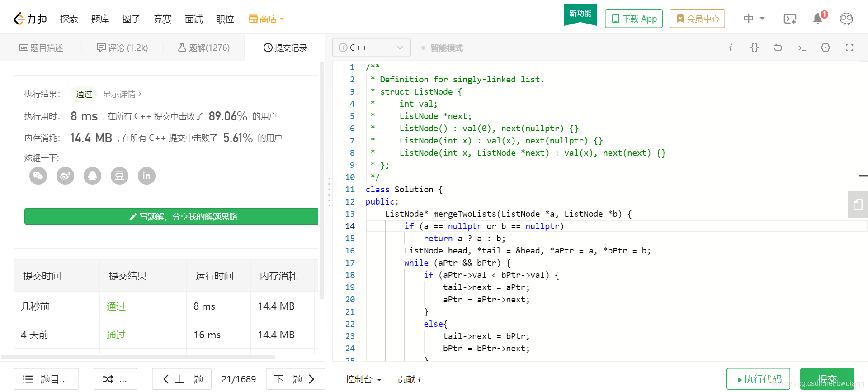Go to previous problem 上一题
Viewport: 868px width, 392px height.
(x=182, y=379)
